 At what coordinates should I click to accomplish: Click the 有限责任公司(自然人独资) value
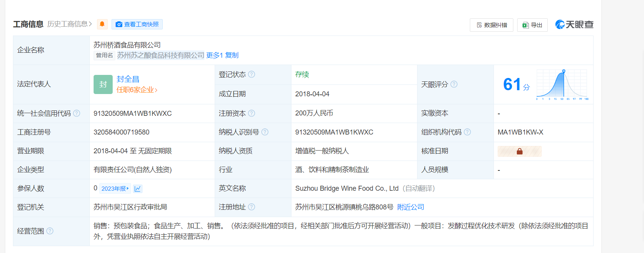[133, 170]
